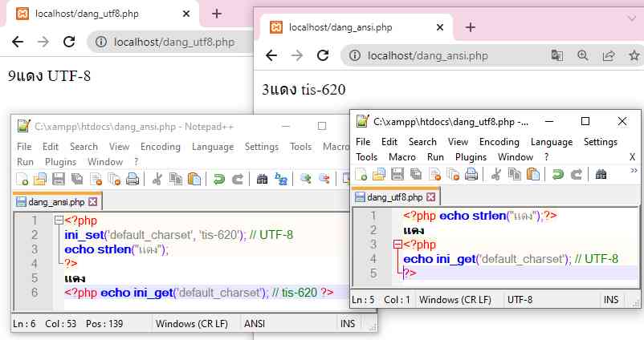Viewport: 644px width, 340px height.
Task: Bookmark the dang_ansi.php page with star icon
Action: point(634,55)
